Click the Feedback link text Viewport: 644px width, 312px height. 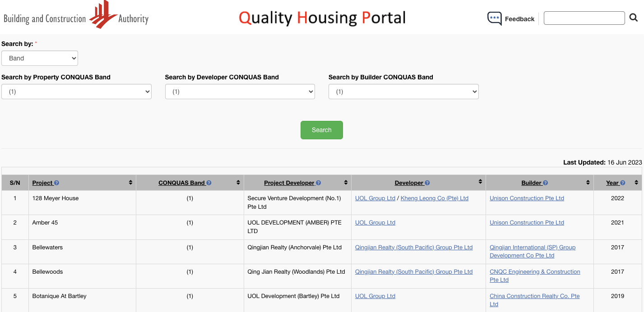point(519,19)
